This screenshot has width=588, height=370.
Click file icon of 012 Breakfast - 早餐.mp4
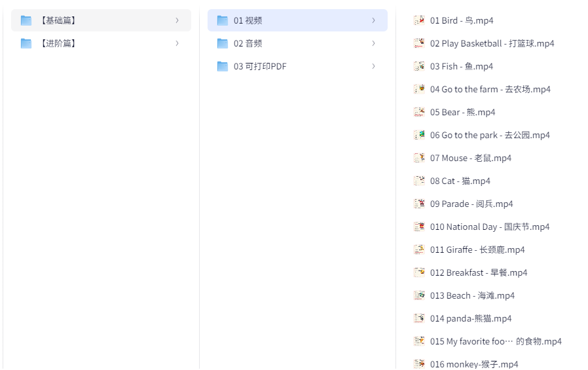(419, 272)
